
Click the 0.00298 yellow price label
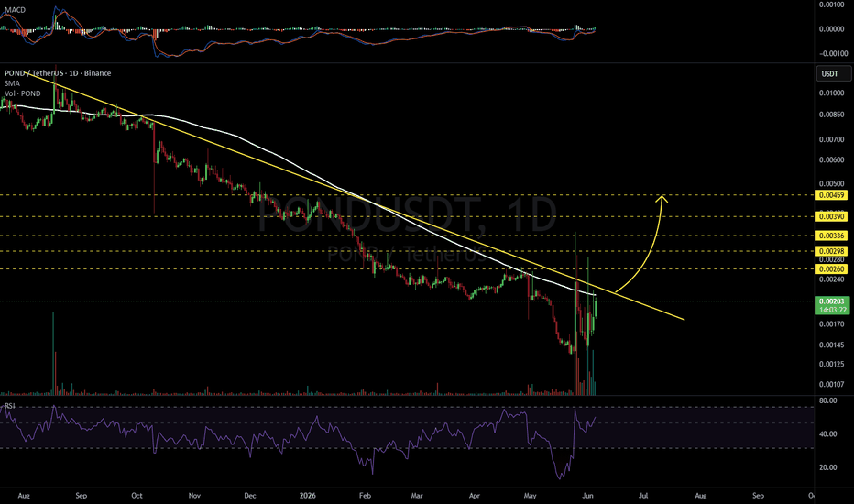pyautogui.click(x=831, y=251)
